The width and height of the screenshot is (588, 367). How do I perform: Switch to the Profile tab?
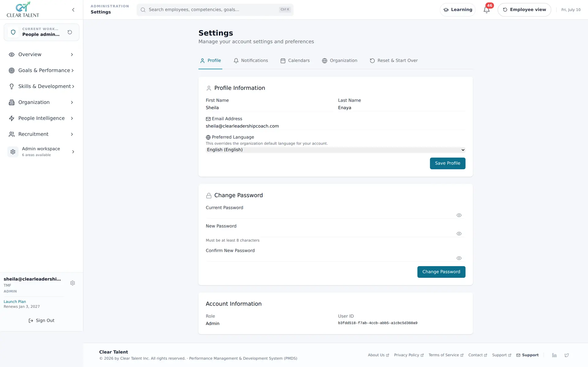click(210, 61)
